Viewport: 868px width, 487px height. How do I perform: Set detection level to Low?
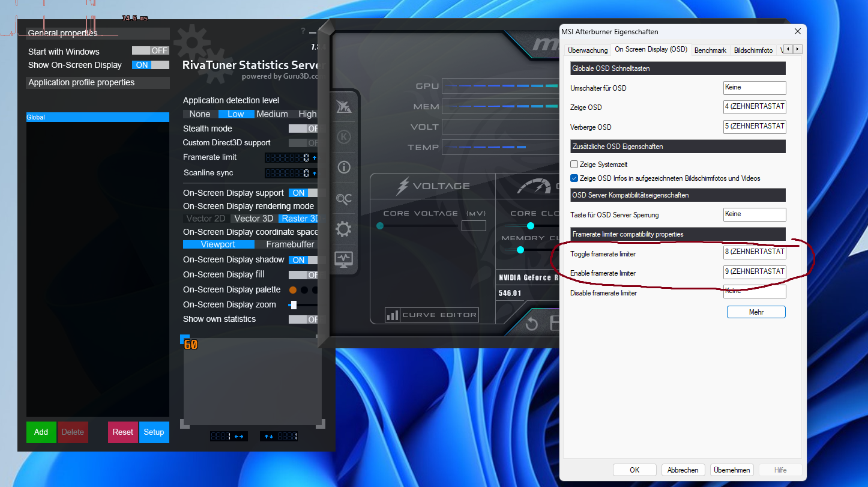point(236,114)
